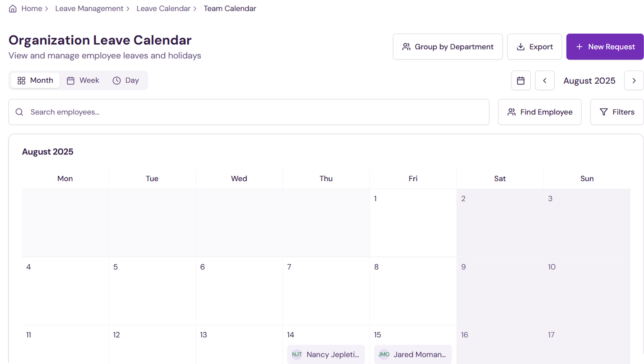Advance to next month with right chevron
The width and height of the screenshot is (644, 364).
coord(634,81)
